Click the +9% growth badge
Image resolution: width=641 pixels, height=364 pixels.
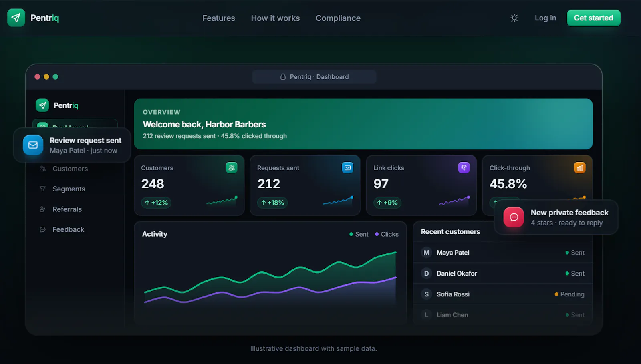click(x=387, y=203)
